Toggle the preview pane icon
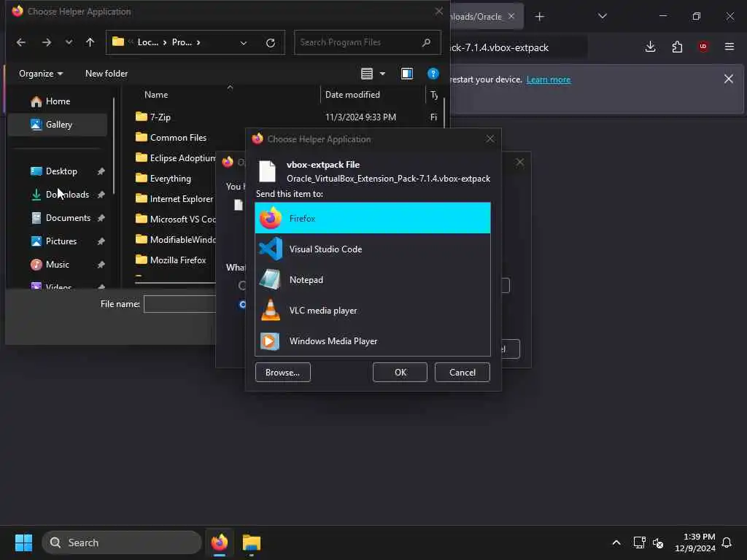 pyautogui.click(x=407, y=74)
